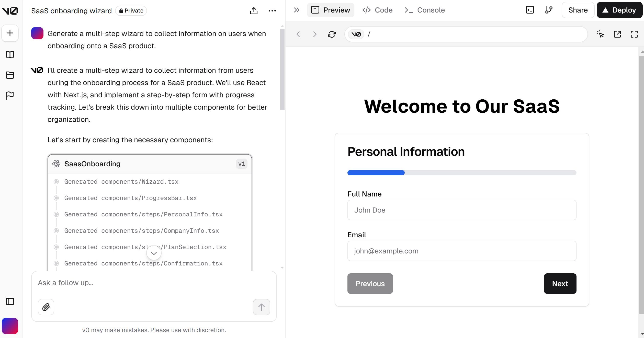Click the SaaS onboarding wizard chat title
This screenshot has width=644, height=338.
coord(72,11)
